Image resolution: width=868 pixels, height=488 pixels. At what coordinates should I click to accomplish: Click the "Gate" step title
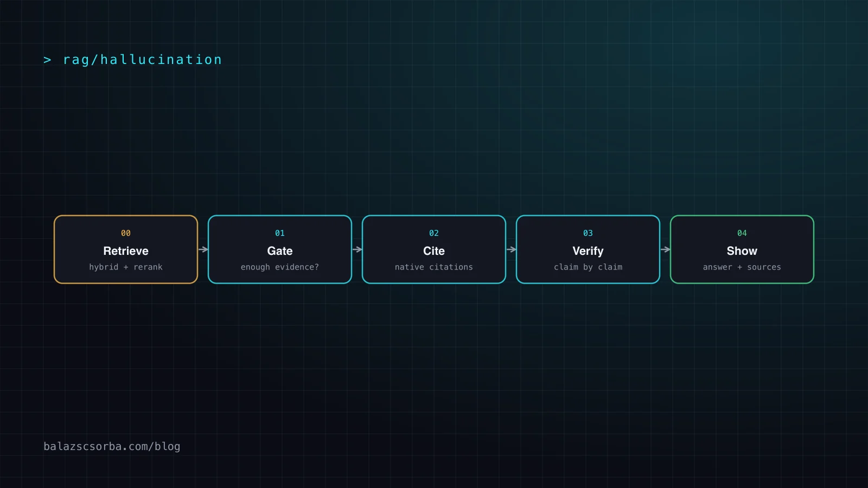point(280,251)
